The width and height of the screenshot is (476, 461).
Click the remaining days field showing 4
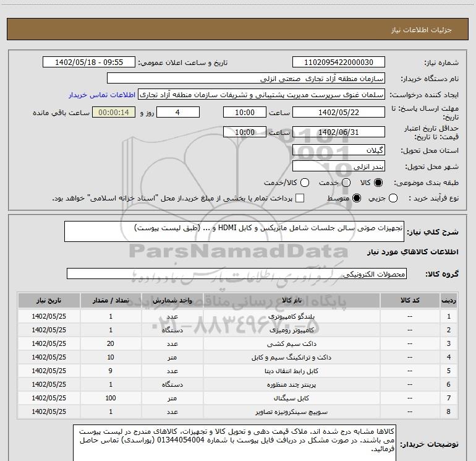[178, 113]
